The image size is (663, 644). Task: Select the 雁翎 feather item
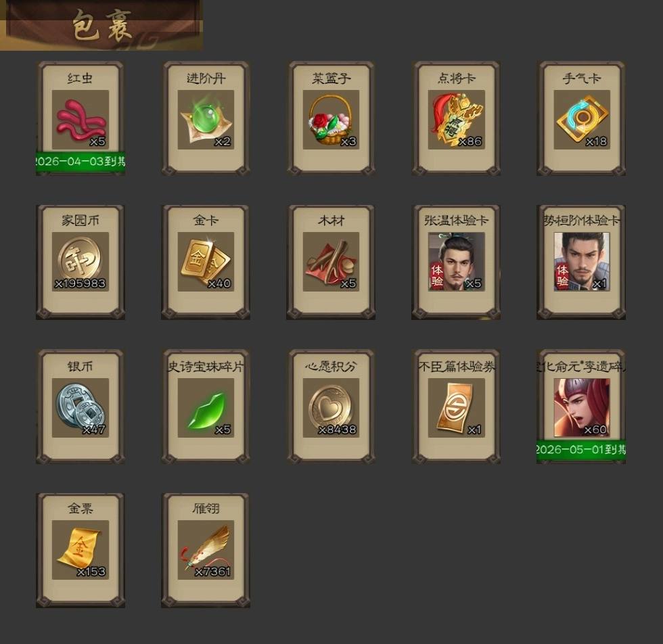(206, 550)
